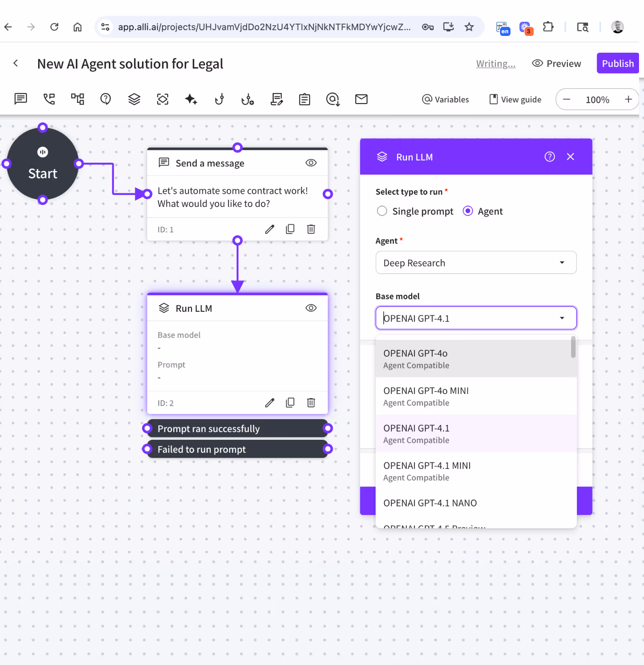Image resolution: width=644 pixels, height=665 pixels.
Task: Choose OPENAI GPT-4o MINI from model list
Action: coord(476,396)
